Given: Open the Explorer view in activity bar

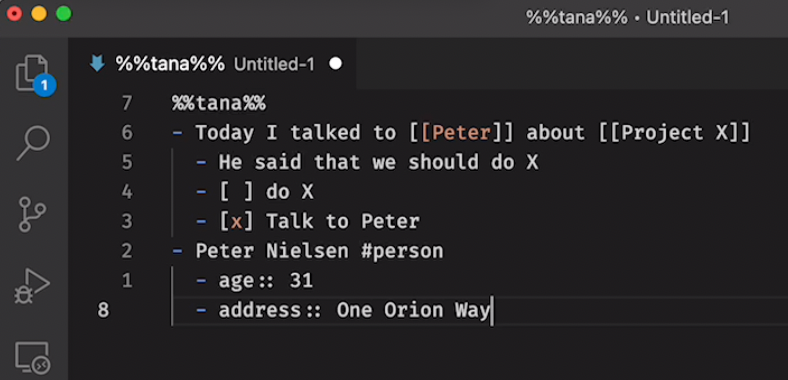Looking at the screenshot, I should 32,73.
